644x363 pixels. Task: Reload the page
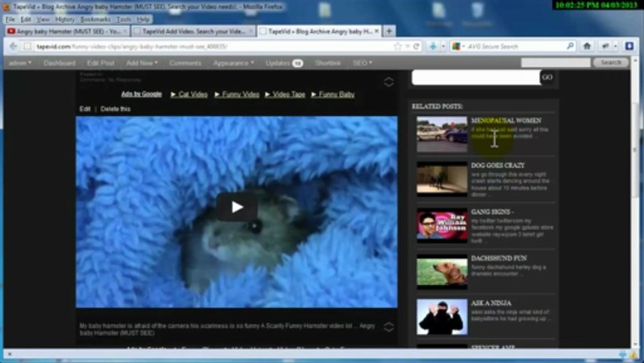click(416, 46)
